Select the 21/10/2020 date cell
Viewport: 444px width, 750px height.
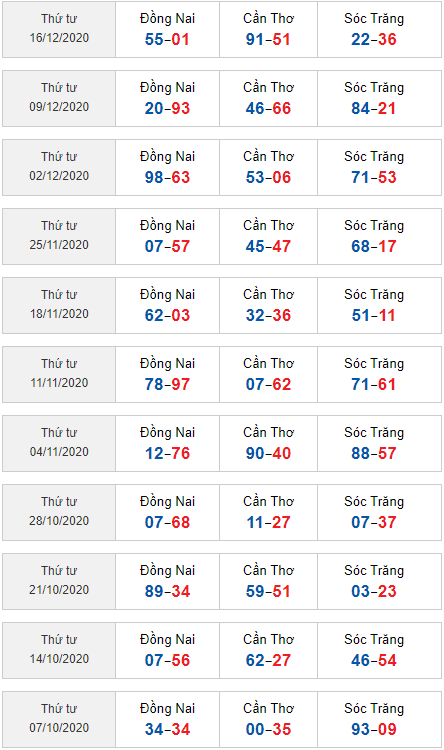[59, 581]
